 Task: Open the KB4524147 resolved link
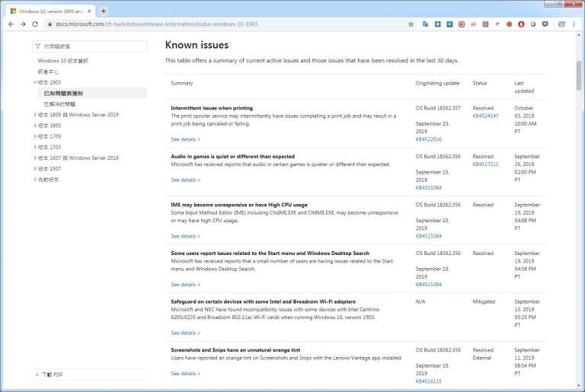[x=485, y=116]
